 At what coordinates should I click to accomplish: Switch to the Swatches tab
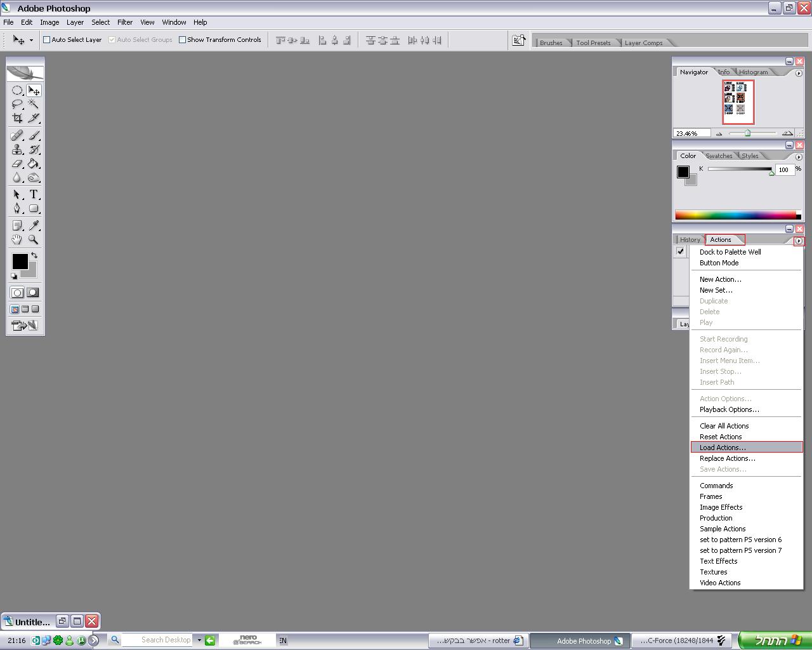[719, 156]
